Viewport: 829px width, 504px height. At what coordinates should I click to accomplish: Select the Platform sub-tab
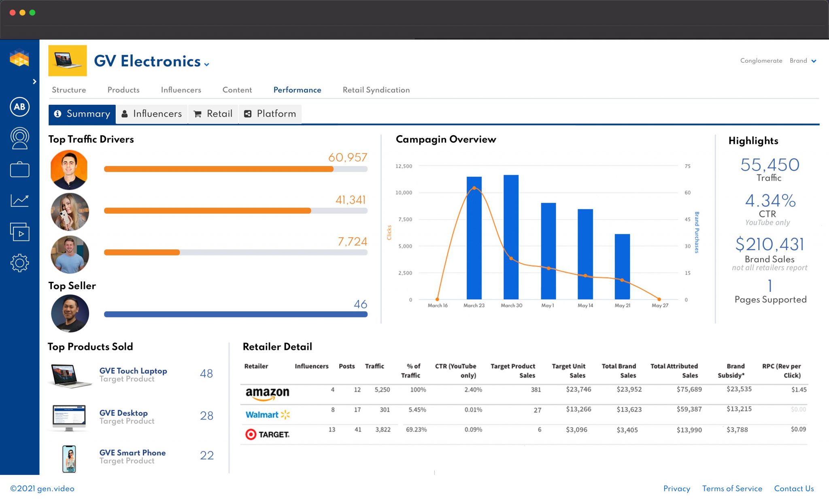click(270, 114)
